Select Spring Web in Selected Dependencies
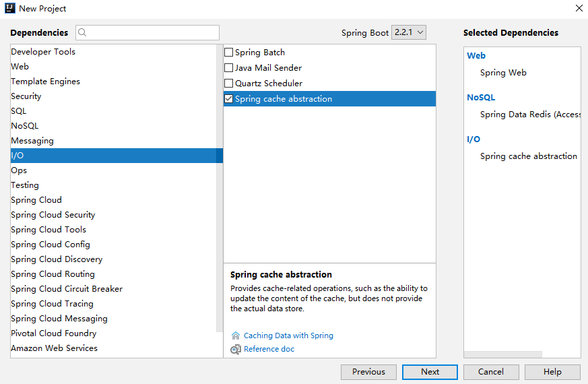Screen dimensions: 588x384 click(503, 73)
